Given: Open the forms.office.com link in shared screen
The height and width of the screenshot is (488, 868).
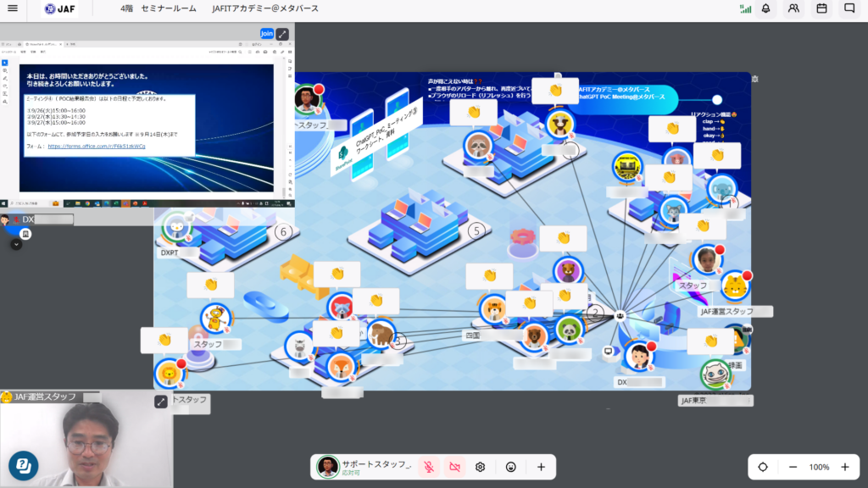Looking at the screenshot, I should 97,147.
